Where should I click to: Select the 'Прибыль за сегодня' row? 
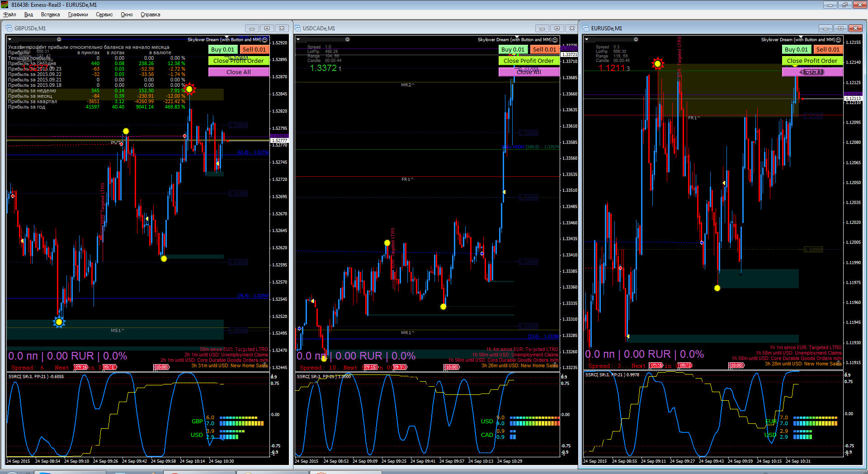(x=97, y=63)
